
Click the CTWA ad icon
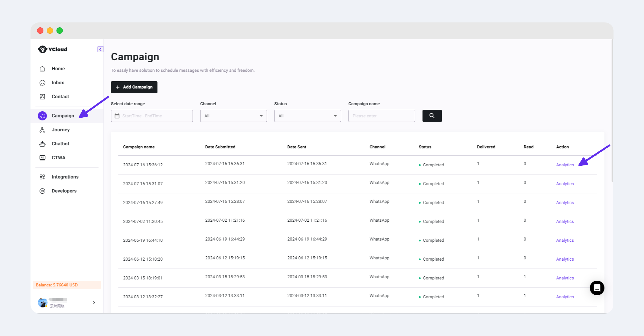pos(43,158)
